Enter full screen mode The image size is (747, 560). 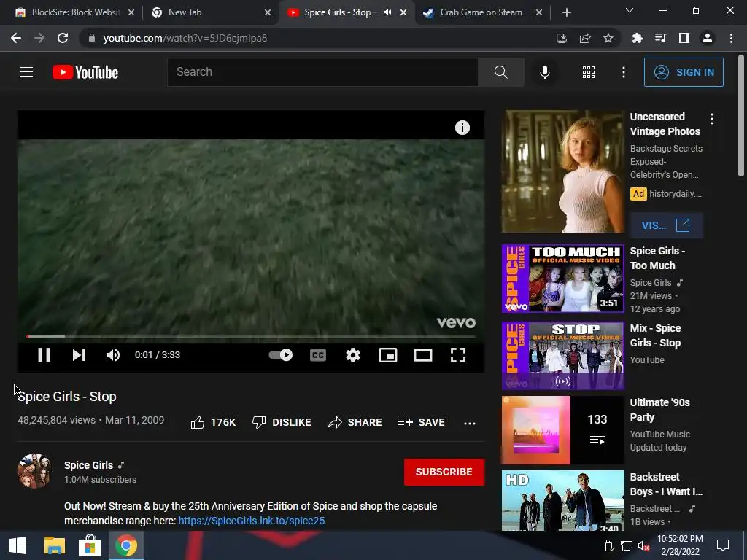coord(458,355)
